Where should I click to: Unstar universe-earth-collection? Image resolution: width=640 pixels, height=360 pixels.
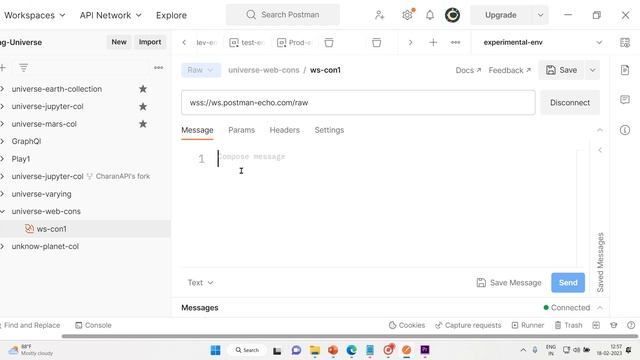(x=143, y=89)
